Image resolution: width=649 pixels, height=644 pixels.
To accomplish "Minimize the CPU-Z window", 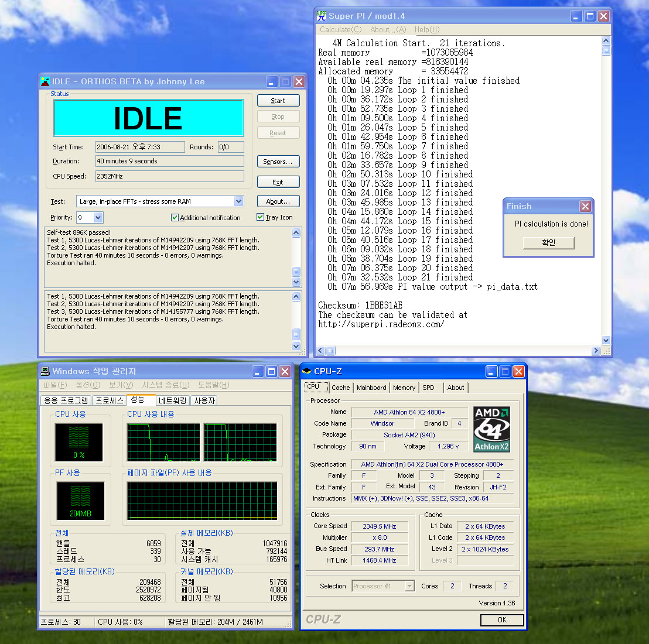I will (491, 371).
